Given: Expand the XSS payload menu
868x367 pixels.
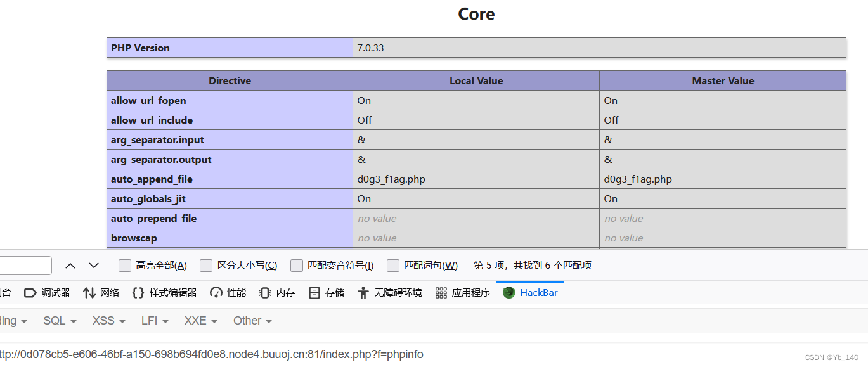Looking at the screenshot, I should 107,321.
